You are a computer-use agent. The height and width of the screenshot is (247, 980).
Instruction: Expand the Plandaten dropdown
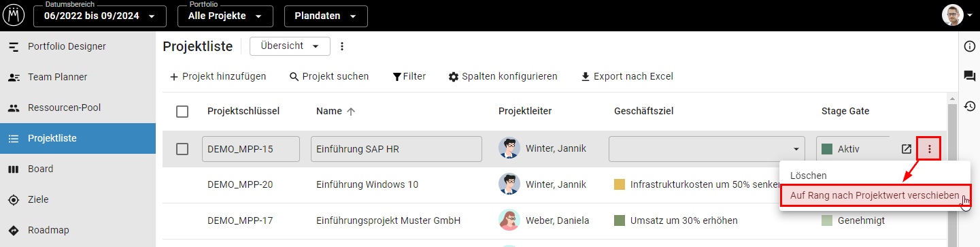(x=326, y=16)
